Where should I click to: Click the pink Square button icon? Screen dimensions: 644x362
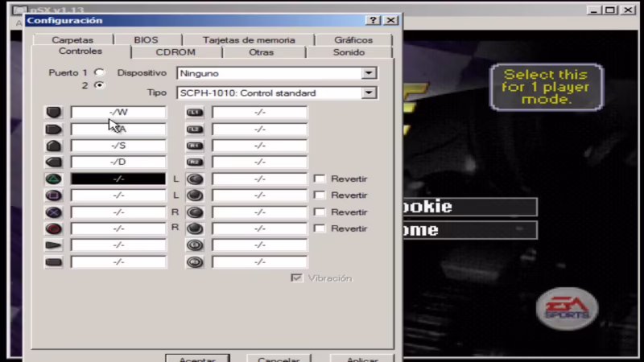(54, 195)
